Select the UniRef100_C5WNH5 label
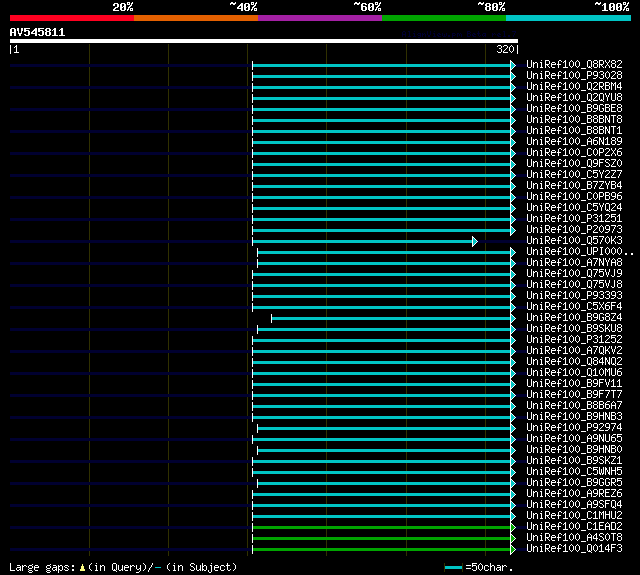Screen dimensions: 640x575 [574, 472]
